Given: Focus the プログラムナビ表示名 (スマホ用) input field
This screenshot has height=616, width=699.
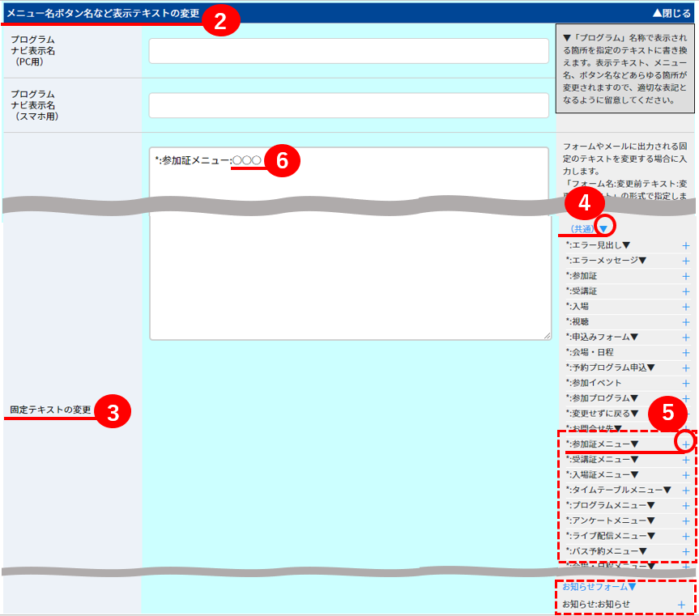Looking at the screenshot, I should (348, 105).
